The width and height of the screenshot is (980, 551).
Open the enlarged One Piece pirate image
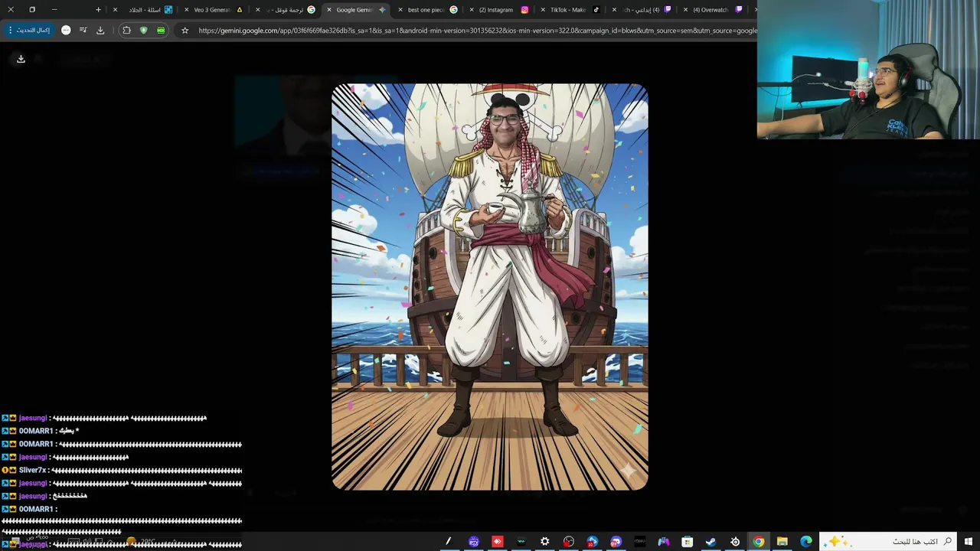[490, 286]
